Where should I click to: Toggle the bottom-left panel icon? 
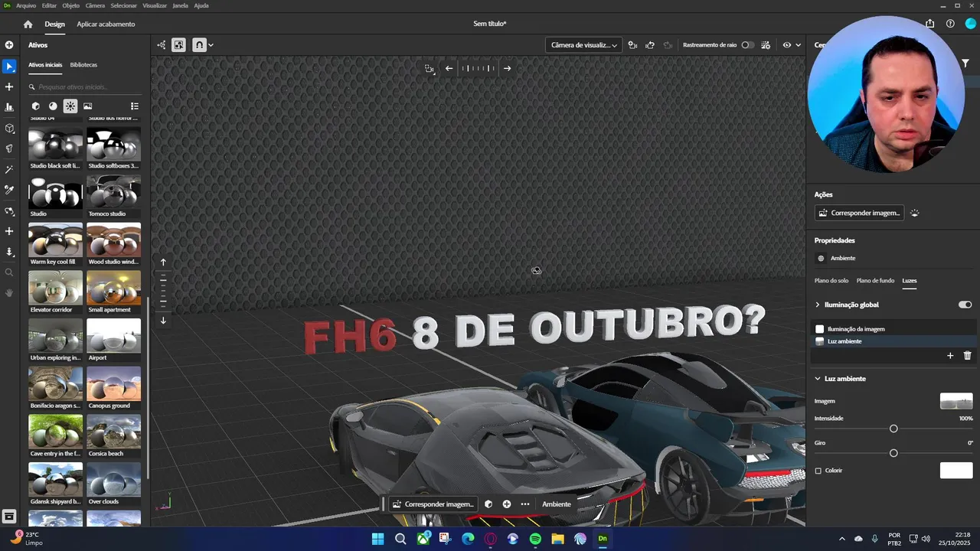(9, 517)
